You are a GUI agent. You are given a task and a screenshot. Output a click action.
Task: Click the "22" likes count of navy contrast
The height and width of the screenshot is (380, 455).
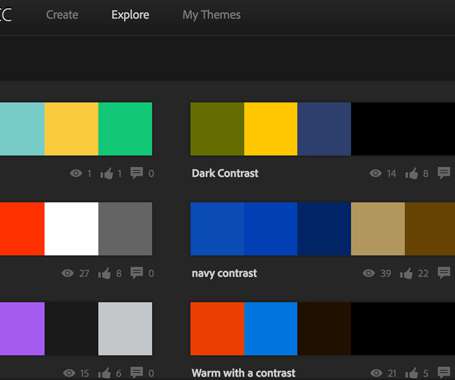pos(423,273)
